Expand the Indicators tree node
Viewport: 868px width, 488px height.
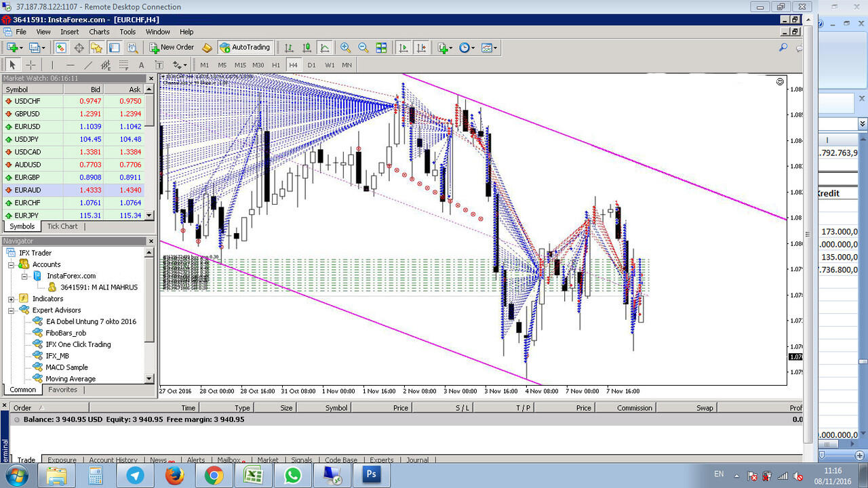(x=12, y=299)
